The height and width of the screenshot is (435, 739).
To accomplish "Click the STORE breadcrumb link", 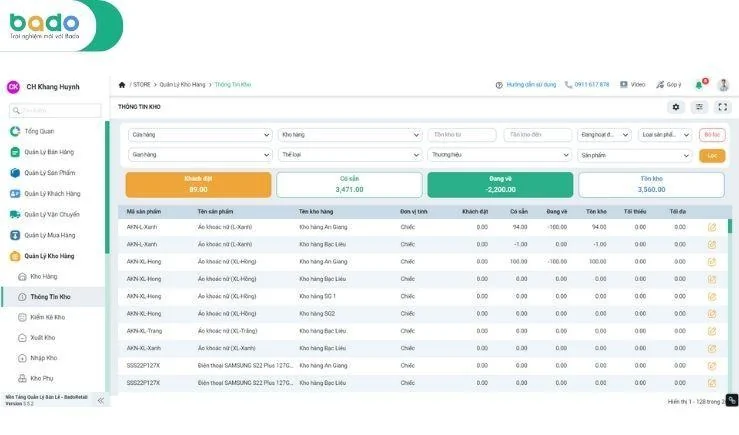I will click(x=141, y=85).
